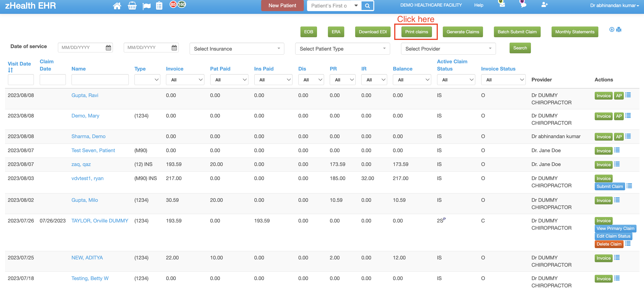This screenshot has width=644, height=288.
Task: Click Generate Claims button
Action: [463, 32]
